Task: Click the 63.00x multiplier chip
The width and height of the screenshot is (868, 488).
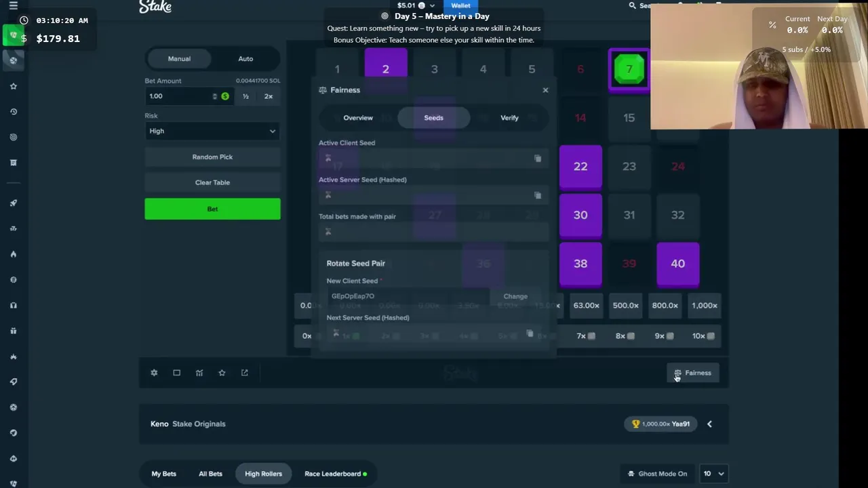Action: pos(587,306)
